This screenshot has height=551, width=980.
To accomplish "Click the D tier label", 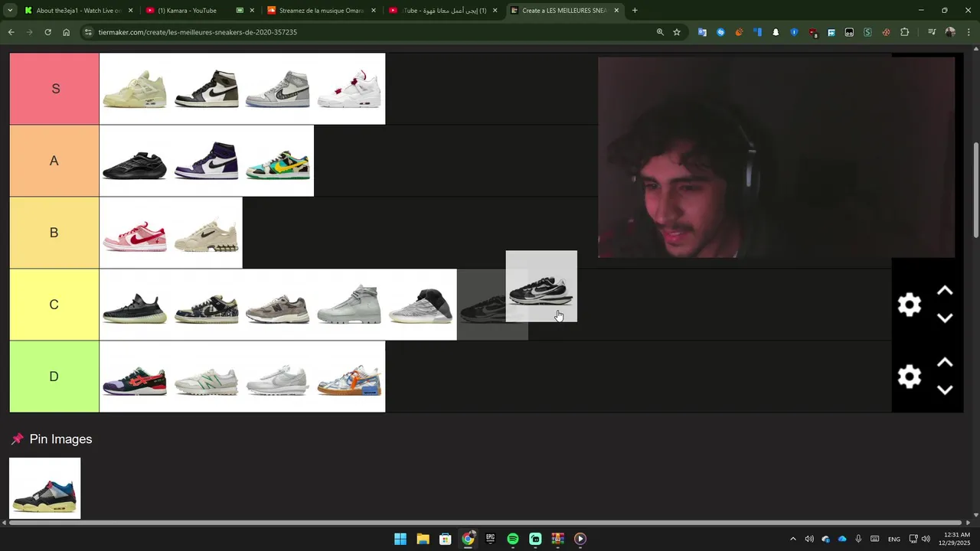I will click(x=54, y=377).
